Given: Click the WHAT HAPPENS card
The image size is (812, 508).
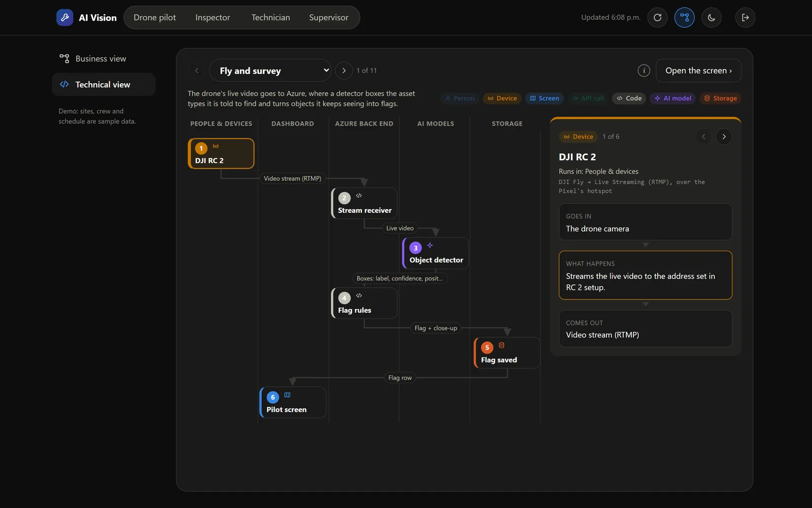Looking at the screenshot, I should coord(645,275).
